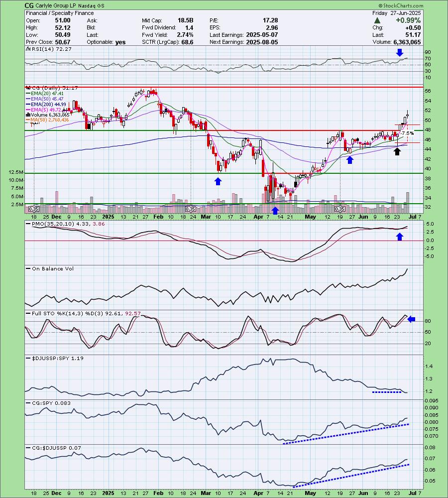Screen dimensions: 448x498
Task: Click the 7.5M volume axis label
Action: pos(17,188)
